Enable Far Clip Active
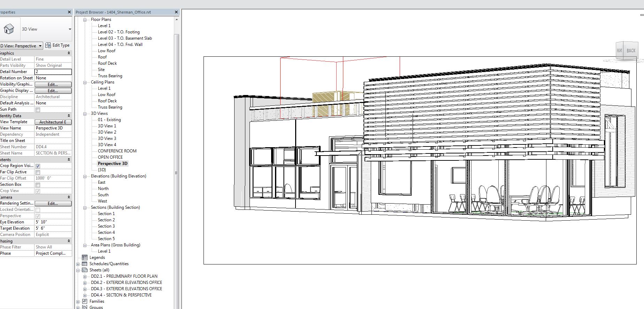The image size is (644, 309). [x=38, y=172]
